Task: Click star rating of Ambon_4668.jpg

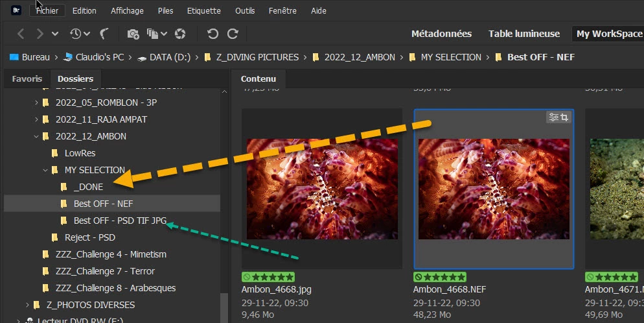Action: pyautogui.click(x=268, y=276)
